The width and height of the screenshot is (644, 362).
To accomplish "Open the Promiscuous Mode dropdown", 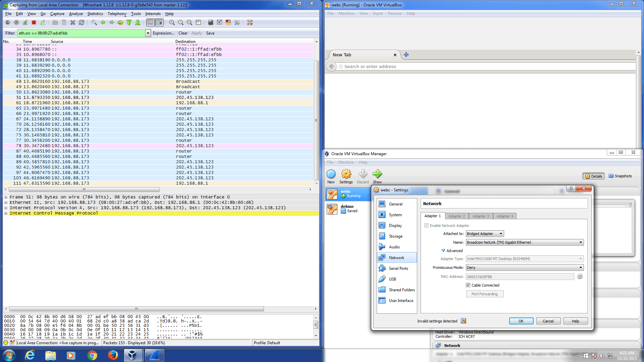I will point(525,267).
